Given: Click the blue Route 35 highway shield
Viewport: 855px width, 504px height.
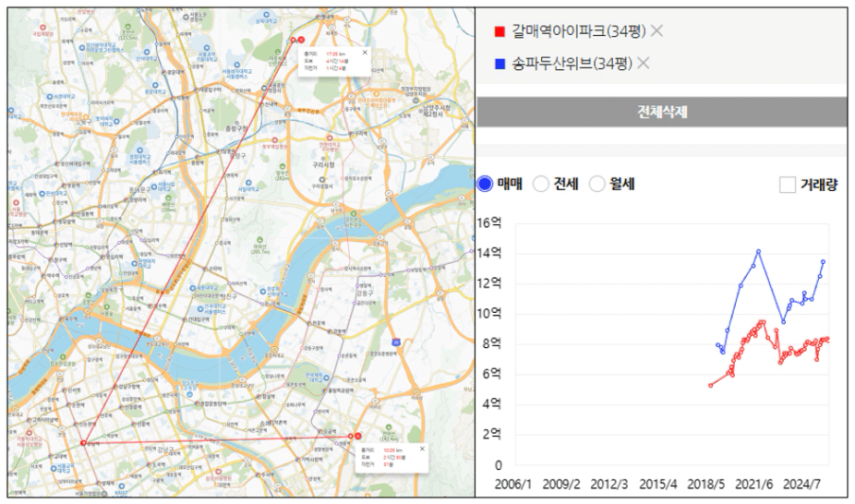Looking at the screenshot, I should point(395,342).
